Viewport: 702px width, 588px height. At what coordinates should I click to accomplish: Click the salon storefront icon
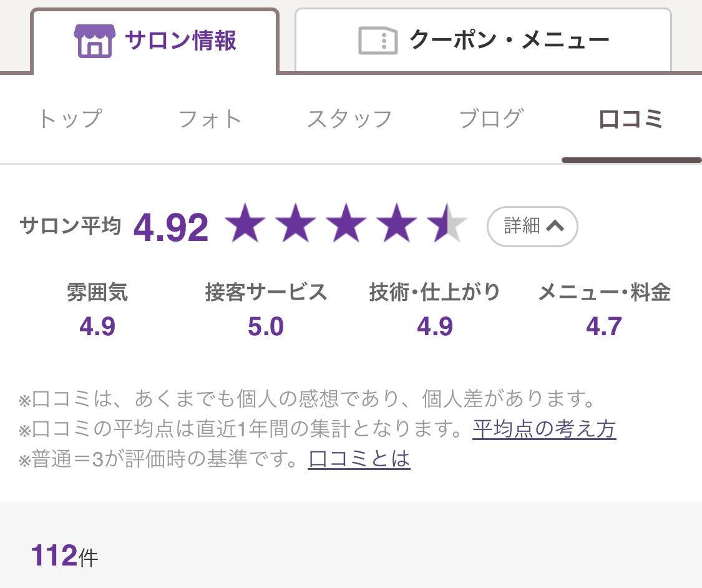coord(95,41)
